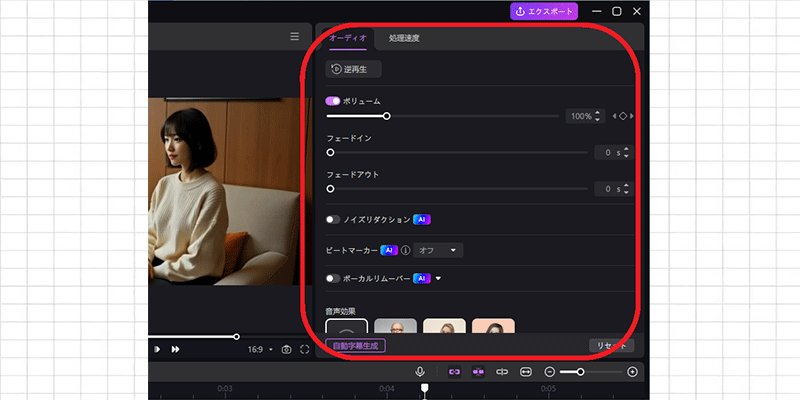
Task: Click the split-marker icon right of the purple icons
Action: [502, 372]
